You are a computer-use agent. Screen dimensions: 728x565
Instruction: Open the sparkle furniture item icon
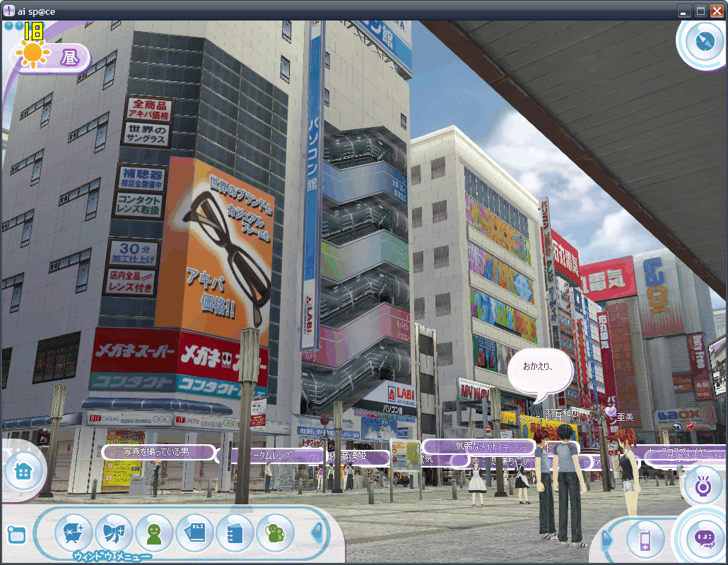point(74,533)
